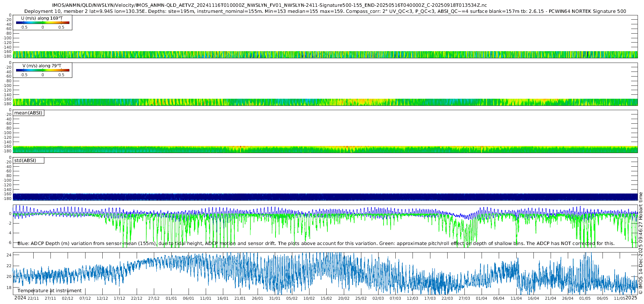Click the 11/05 date tick label
The height and width of the screenshot is (304, 644).
point(620,298)
